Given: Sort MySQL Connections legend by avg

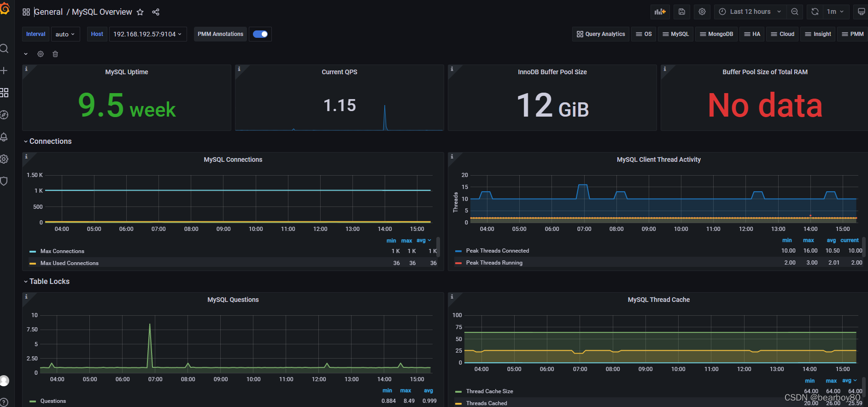Looking at the screenshot, I should 423,241.
